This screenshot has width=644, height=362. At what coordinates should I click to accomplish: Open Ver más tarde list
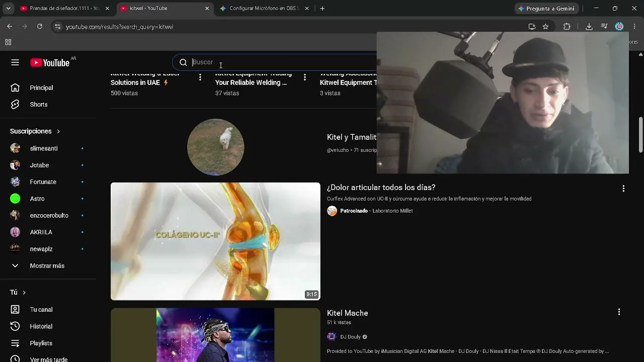tap(48, 359)
